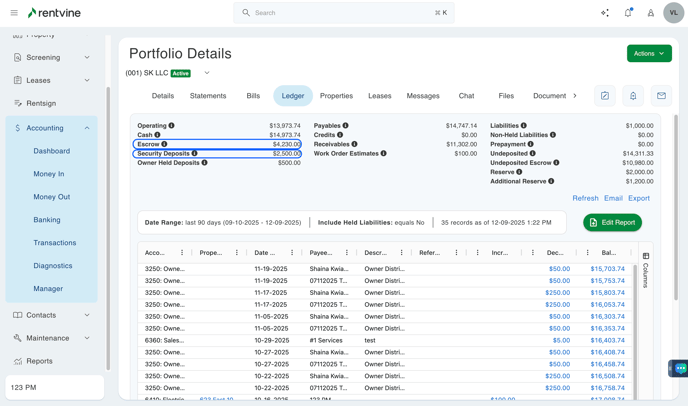Open the Date column menu dots
Image resolution: width=688 pixels, height=406 pixels.
[292, 253]
